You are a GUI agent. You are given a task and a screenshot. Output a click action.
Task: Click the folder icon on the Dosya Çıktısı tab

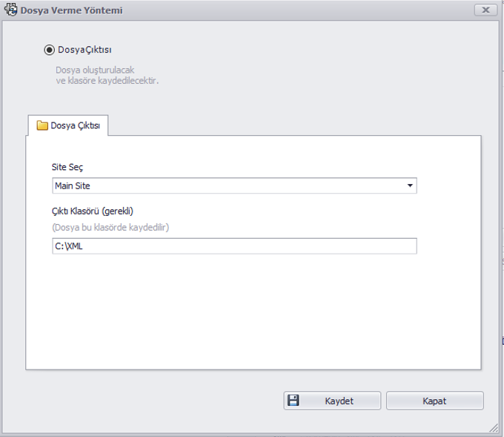click(42, 125)
